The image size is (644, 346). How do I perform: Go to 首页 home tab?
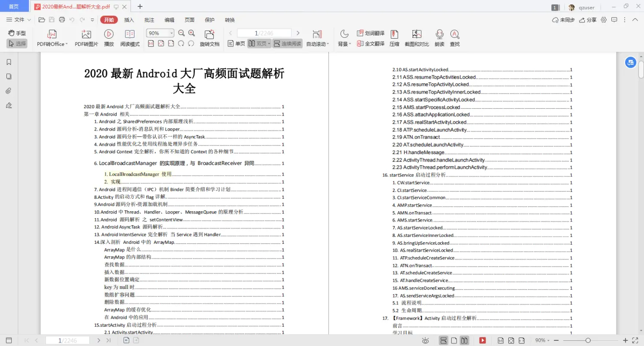pos(14,6)
